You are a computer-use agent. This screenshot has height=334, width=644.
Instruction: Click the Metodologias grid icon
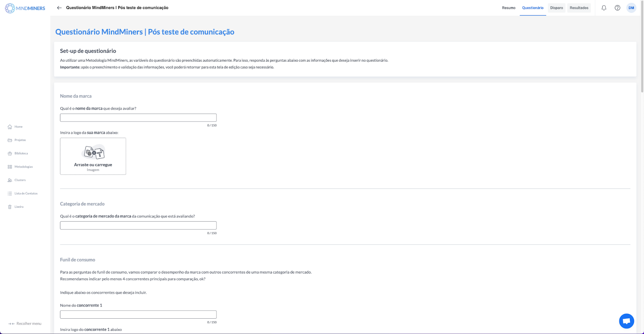click(x=10, y=167)
